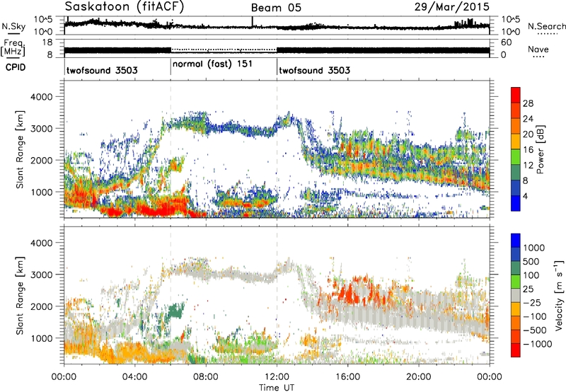Click the "-25" velocity colorbar value
Screen dimensions: 566x392
tap(532, 303)
